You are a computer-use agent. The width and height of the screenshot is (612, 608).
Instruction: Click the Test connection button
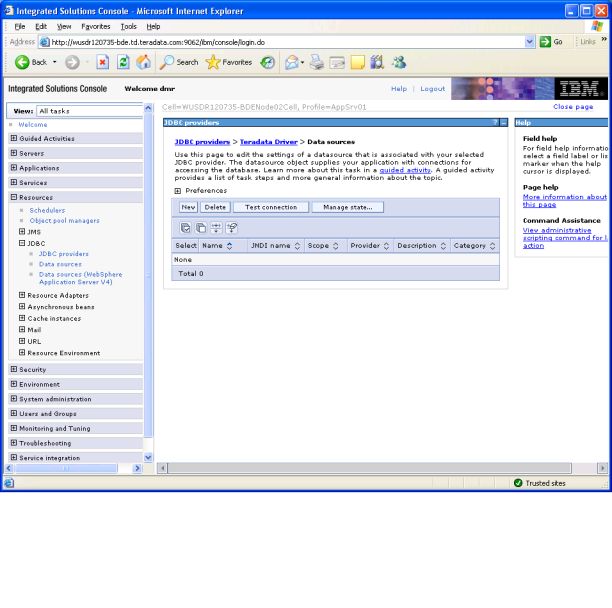tap(271, 207)
